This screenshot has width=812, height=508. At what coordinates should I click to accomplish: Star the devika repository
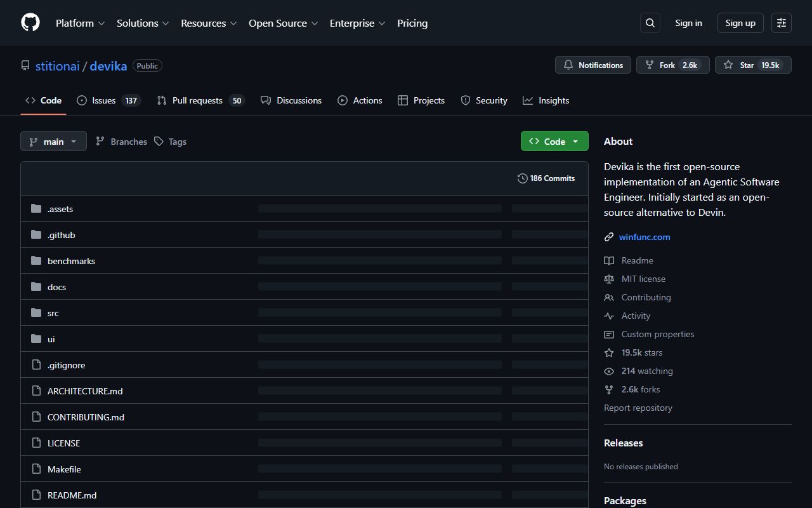pos(752,65)
